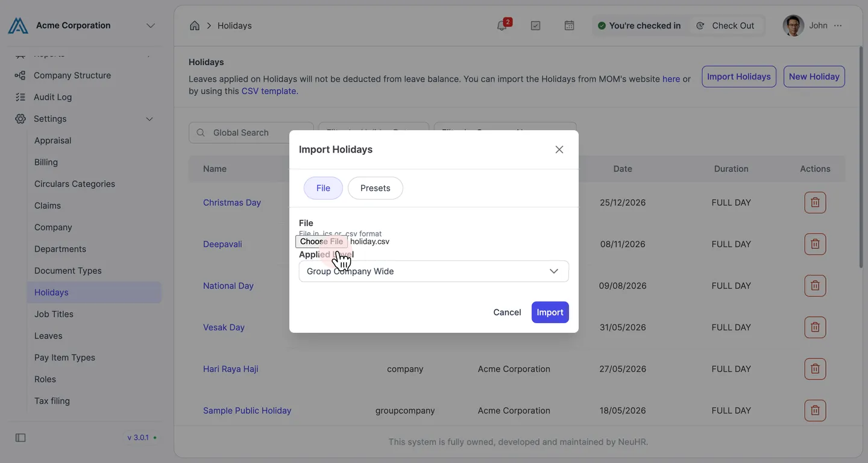Click the Import Holidays button
Viewport: 868px width, 463px height.
pos(738,77)
